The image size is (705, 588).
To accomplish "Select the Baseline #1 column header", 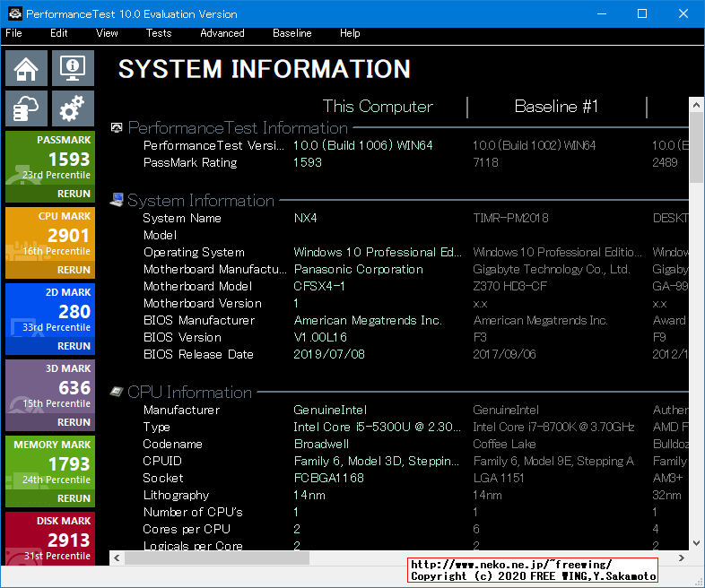I will click(x=556, y=107).
